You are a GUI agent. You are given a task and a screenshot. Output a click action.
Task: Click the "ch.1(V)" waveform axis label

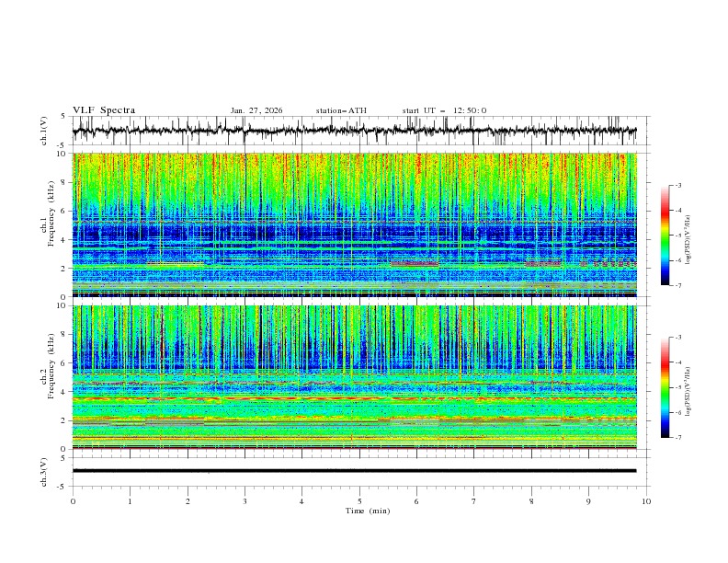[44, 131]
